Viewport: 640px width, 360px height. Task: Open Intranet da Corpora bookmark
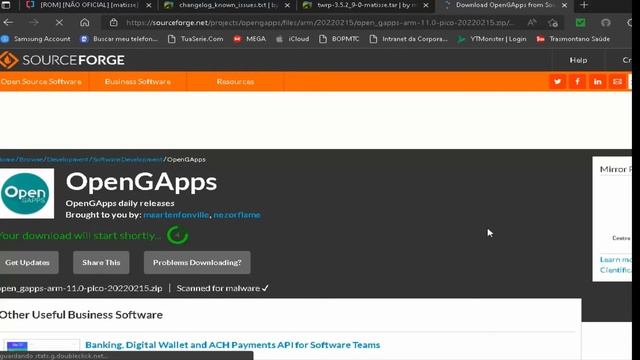[x=409, y=39]
